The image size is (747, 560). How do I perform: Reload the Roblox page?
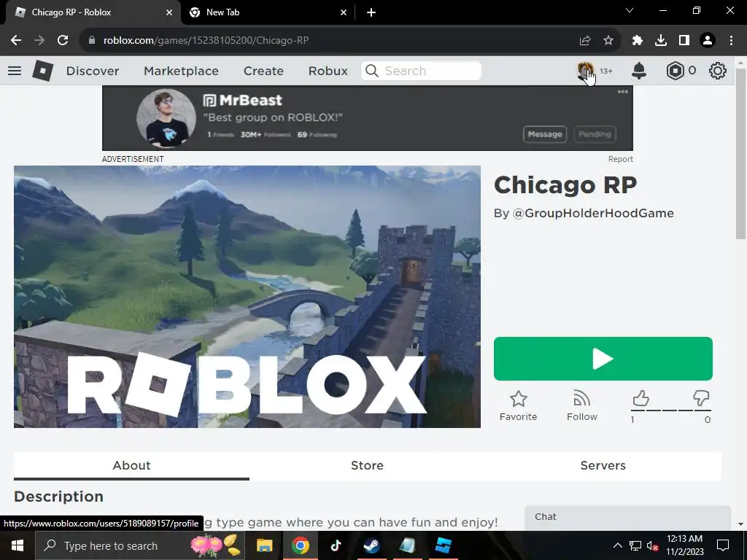click(x=63, y=41)
